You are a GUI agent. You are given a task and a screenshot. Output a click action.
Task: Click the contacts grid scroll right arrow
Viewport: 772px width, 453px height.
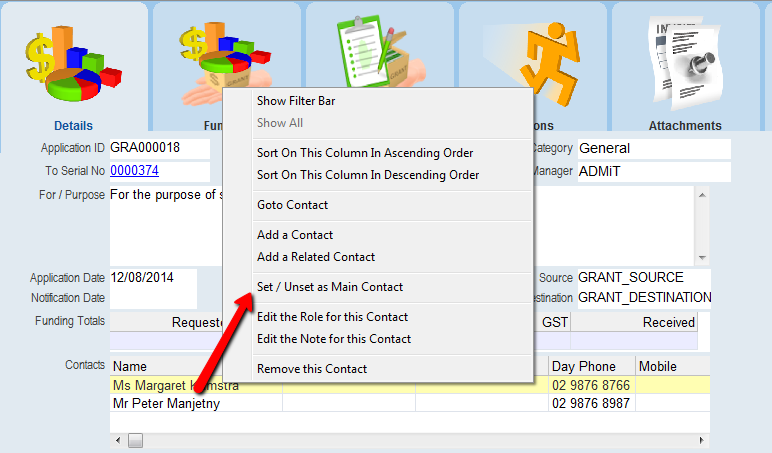(x=702, y=440)
